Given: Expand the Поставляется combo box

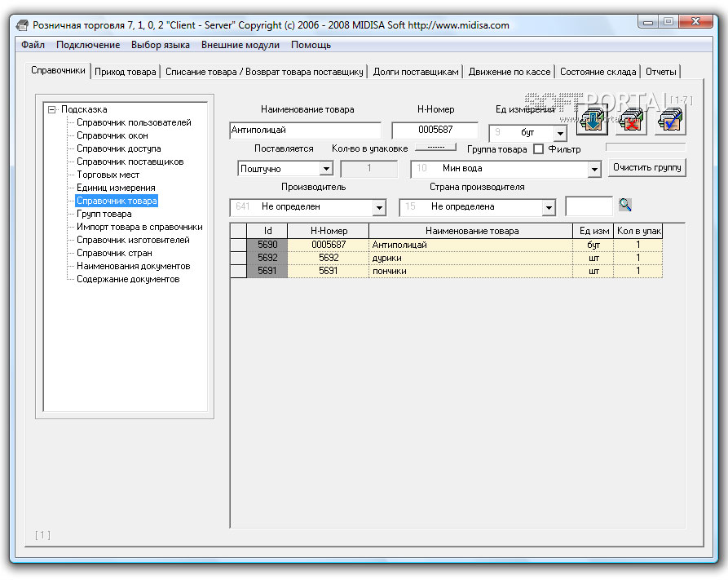Looking at the screenshot, I should 326,169.
